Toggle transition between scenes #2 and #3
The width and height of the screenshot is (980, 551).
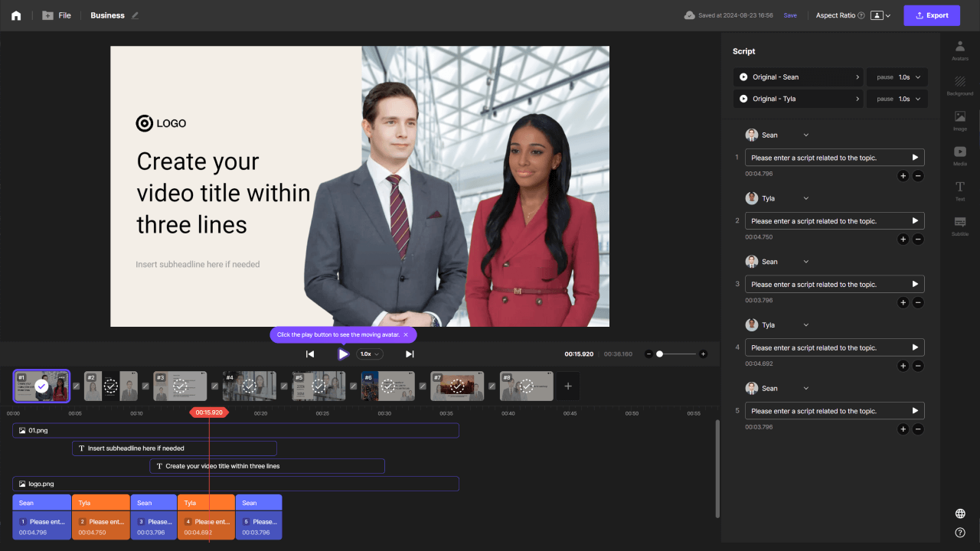tap(145, 386)
